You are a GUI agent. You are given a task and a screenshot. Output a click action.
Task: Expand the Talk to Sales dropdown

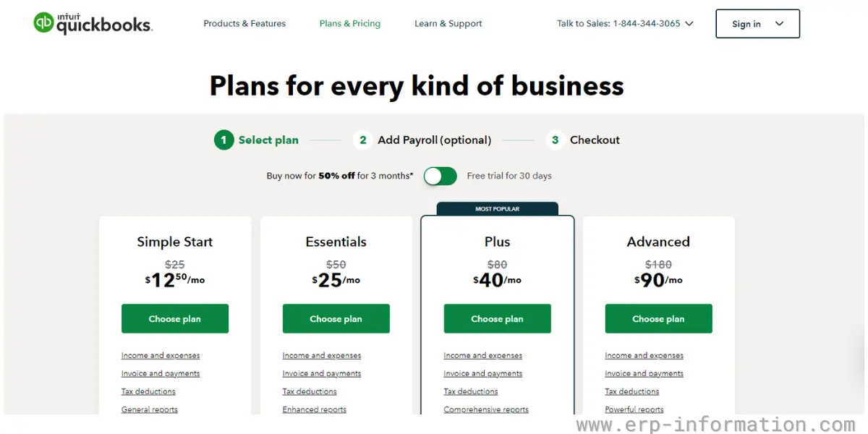point(689,23)
